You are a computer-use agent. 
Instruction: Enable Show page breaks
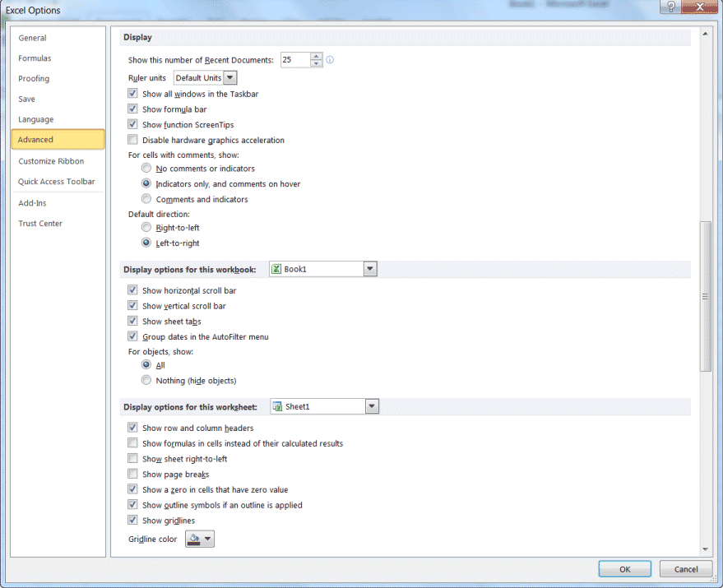pyautogui.click(x=132, y=474)
